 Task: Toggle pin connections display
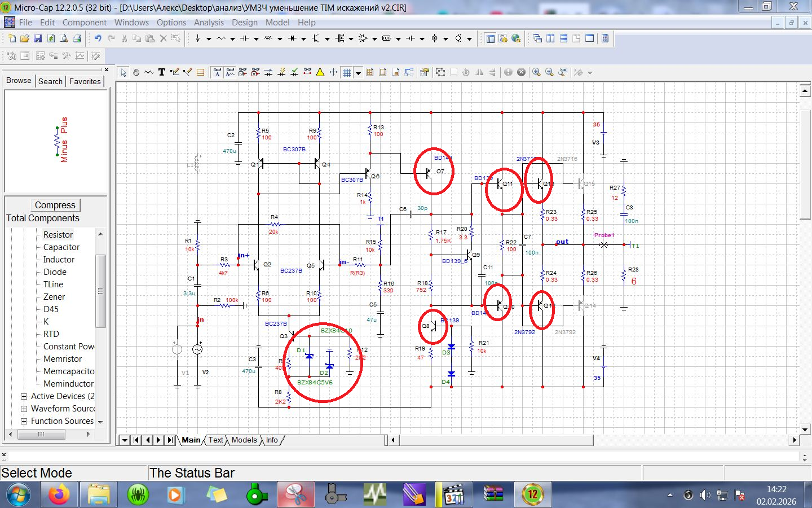point(307,72)
